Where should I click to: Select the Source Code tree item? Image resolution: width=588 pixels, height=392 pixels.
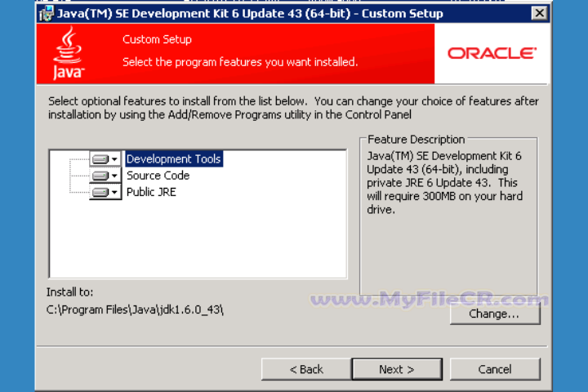(158, 176)
